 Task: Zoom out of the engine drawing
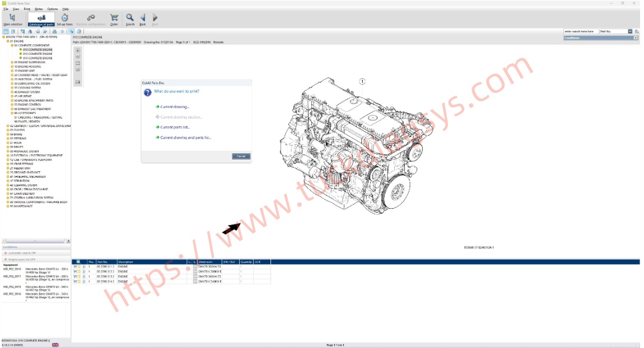click(78, 56)
